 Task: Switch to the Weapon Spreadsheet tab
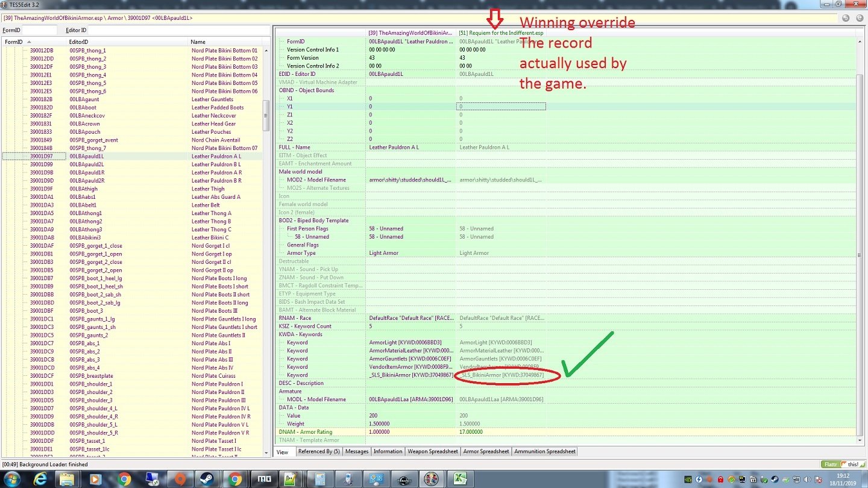click(432, 451)
